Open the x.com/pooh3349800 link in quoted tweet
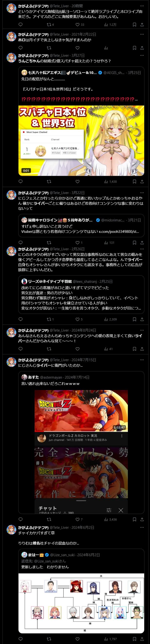 point(119,231)
